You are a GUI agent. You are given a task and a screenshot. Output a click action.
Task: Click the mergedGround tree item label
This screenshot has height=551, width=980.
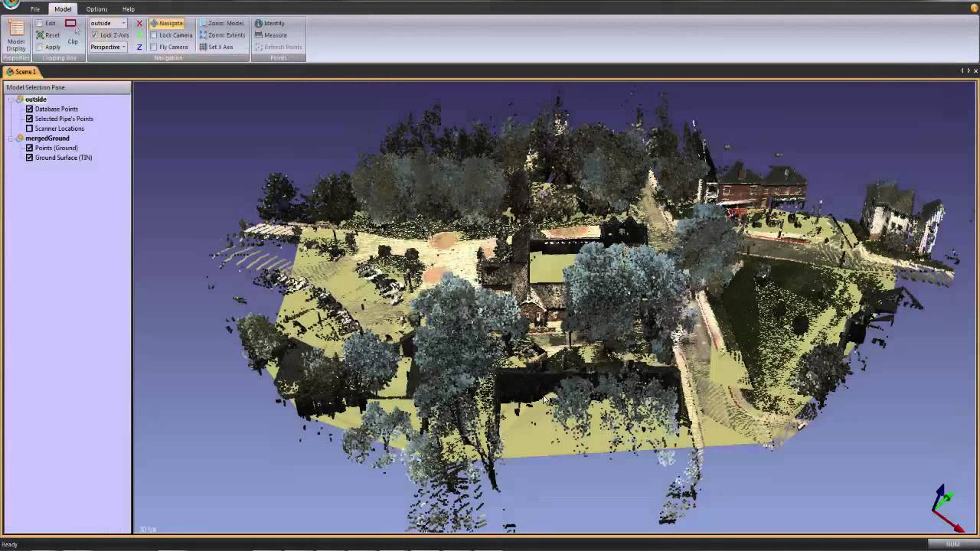[x=47, y=139]
